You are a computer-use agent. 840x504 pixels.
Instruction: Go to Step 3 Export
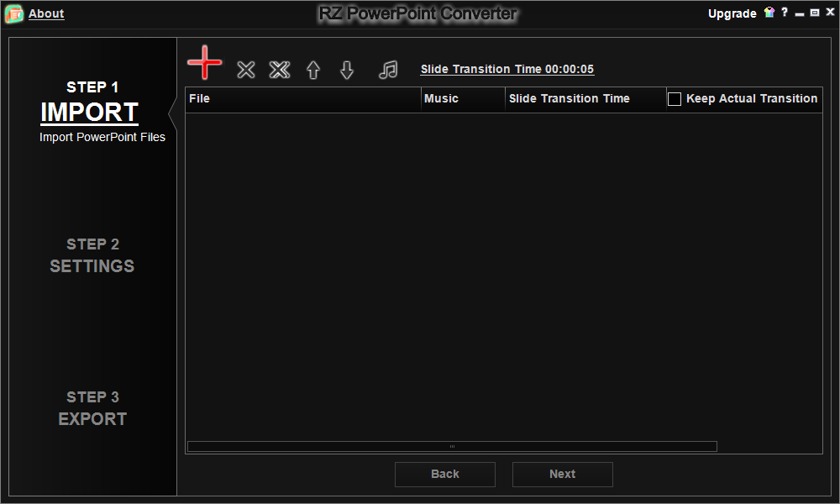[92, 408]
